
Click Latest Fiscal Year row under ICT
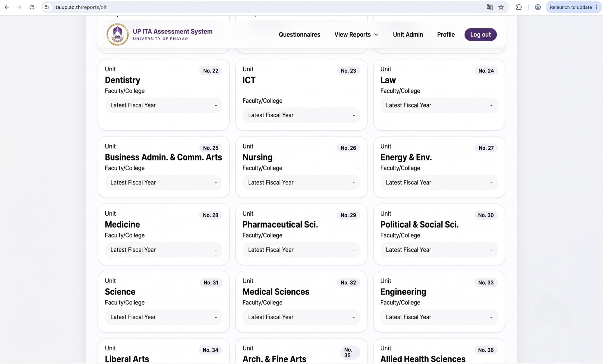tap(301, 115)
